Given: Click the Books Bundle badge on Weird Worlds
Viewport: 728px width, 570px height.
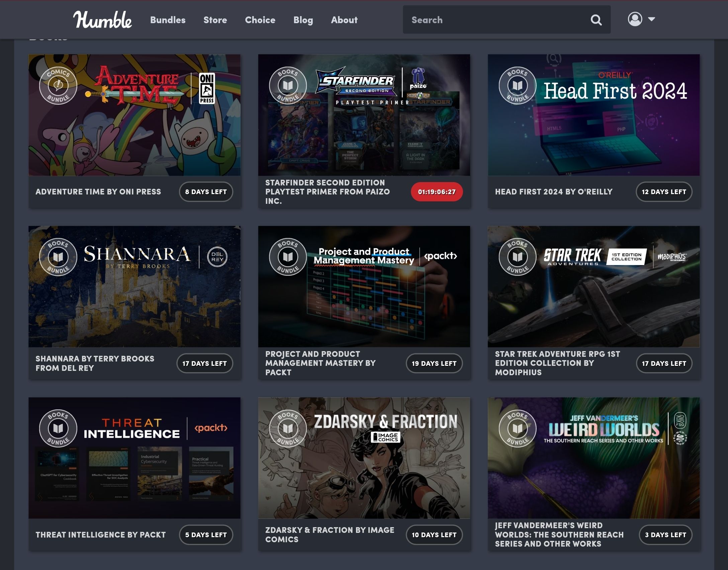Looking at the screenshot, I should click(518, 428).
